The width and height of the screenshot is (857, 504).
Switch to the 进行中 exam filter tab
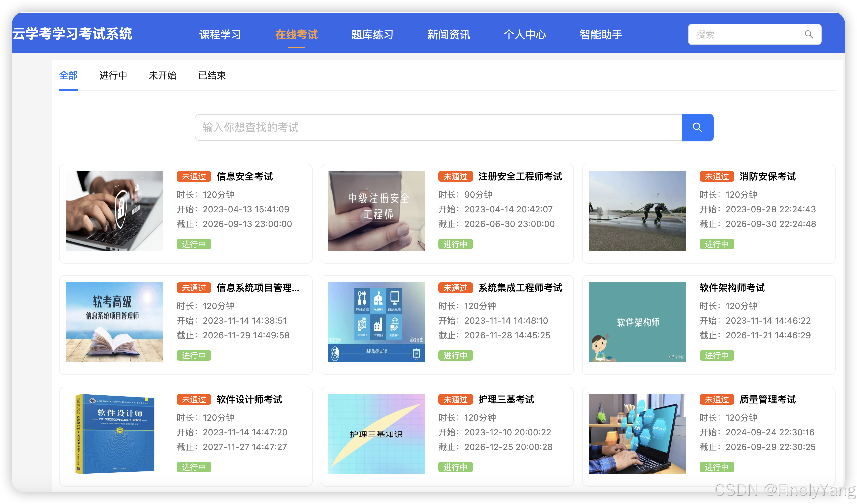(113, 75)
